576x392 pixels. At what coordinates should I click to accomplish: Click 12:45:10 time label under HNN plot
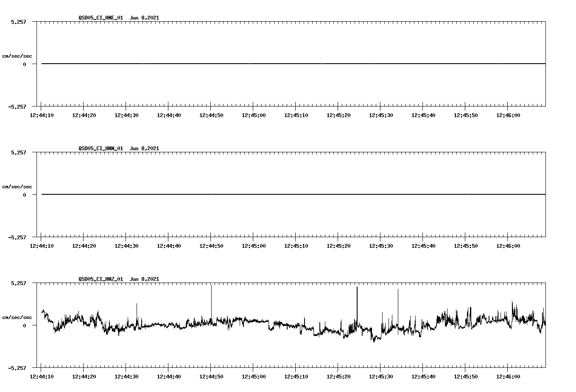pyautogui.click(x=296, y=246)
